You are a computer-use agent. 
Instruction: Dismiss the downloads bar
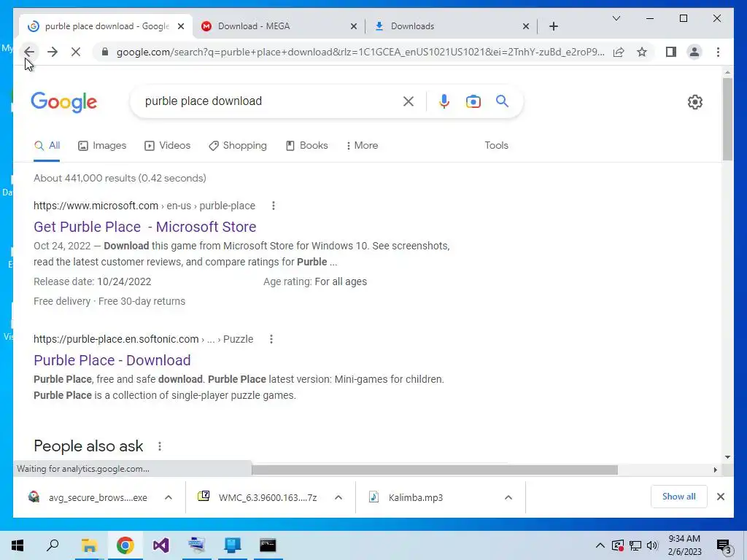(x=720, y=497)
